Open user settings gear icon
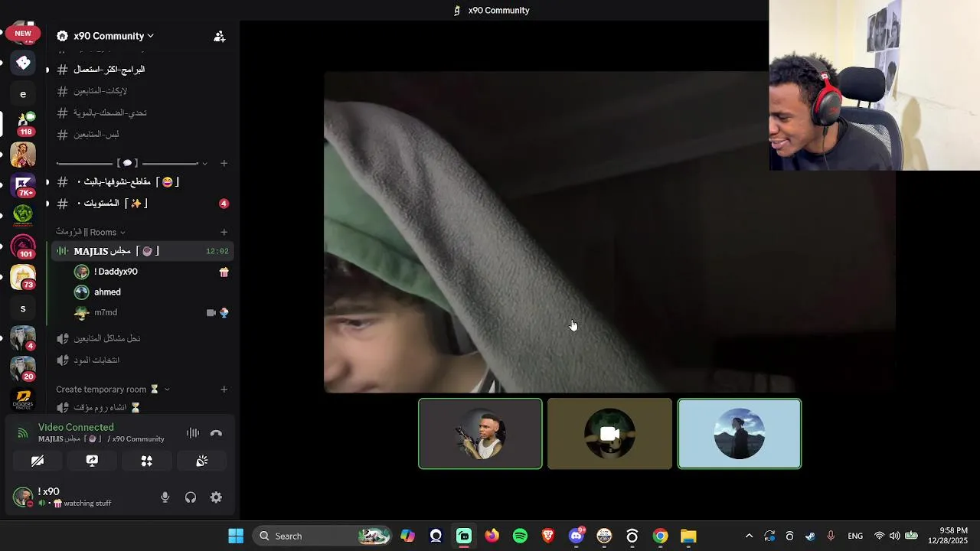The image size is (980, 551). [x=217, y=497]
